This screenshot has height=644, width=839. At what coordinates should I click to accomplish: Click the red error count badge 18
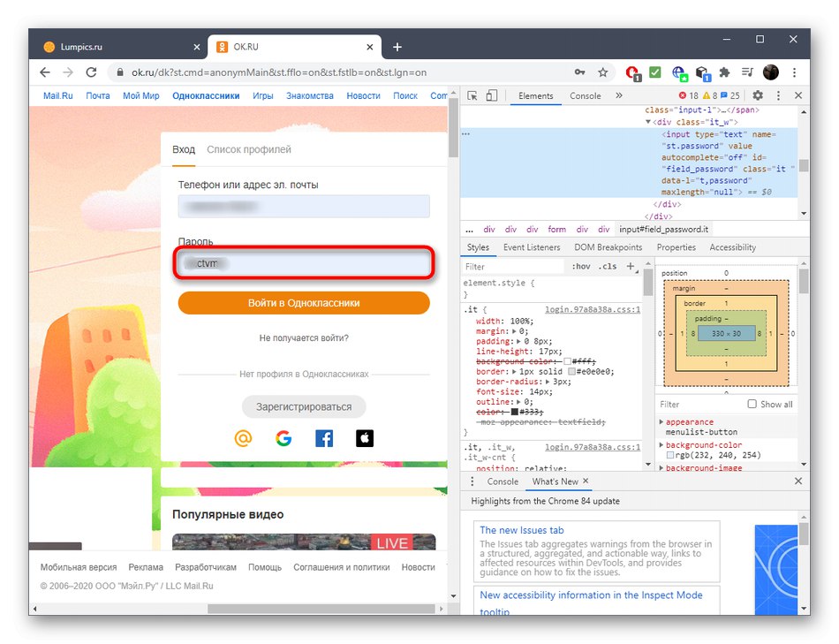pos(689,95)
